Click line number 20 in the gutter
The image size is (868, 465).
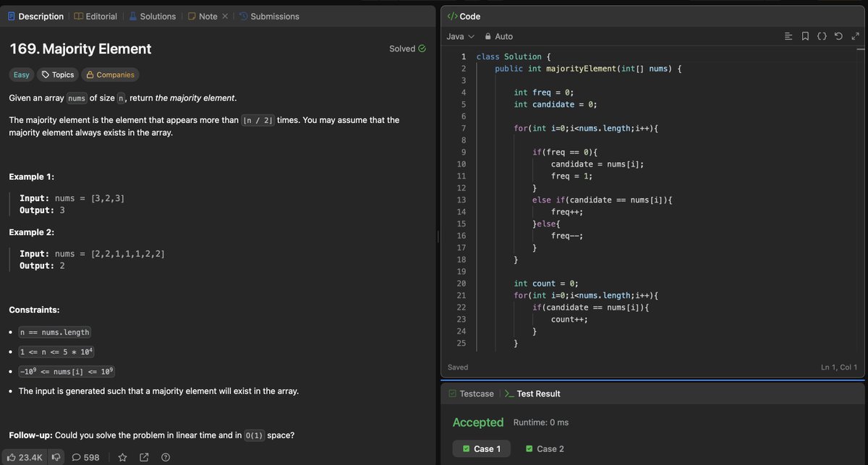(461, 283)
